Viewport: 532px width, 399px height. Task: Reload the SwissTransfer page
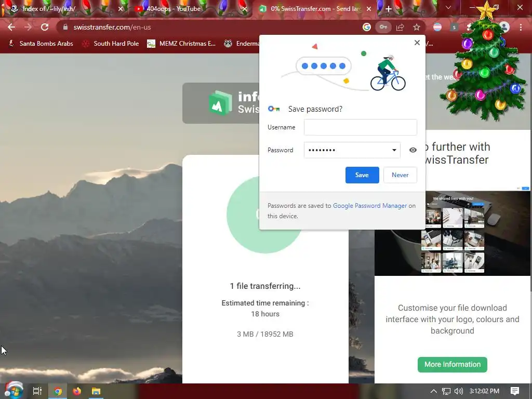[x=45, y=27]
